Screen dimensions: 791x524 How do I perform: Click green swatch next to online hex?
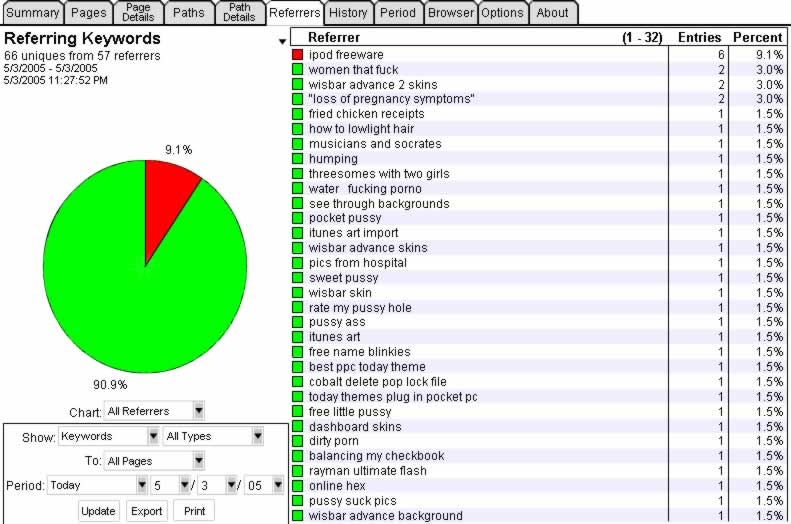297,486
